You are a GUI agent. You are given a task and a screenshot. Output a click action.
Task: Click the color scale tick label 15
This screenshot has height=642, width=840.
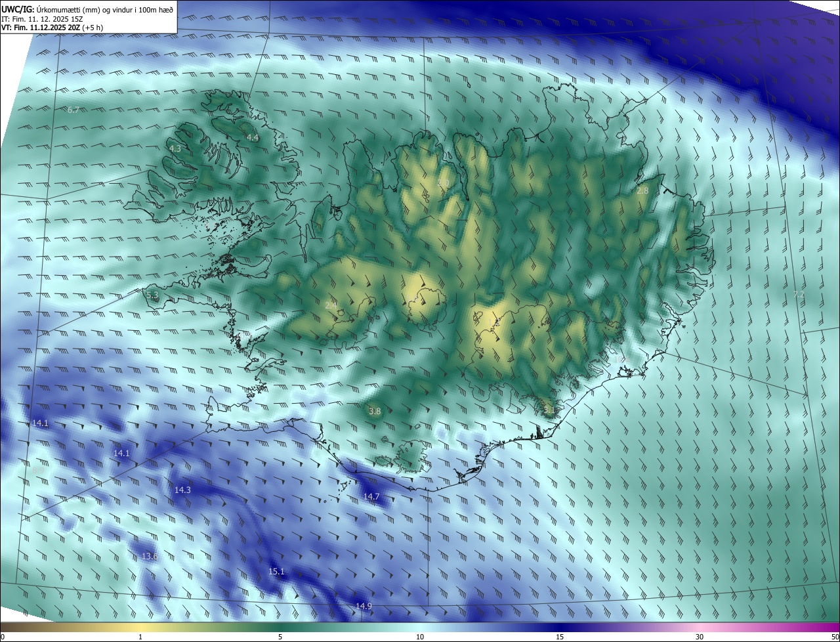click(560, 637)
